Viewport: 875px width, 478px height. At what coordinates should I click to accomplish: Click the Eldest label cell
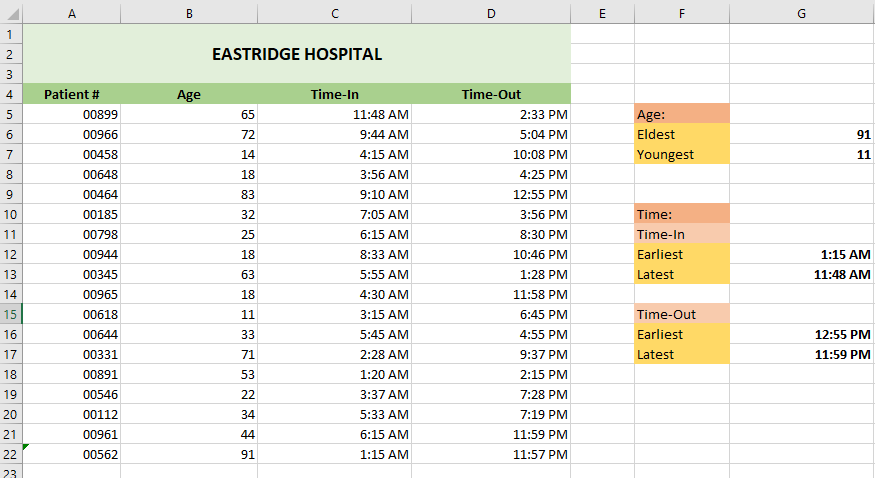coord(681,134)
